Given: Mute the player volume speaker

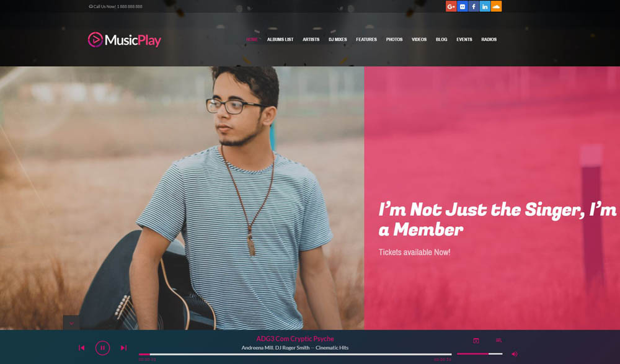Looking at the screenshot, I should coord(515,354).
